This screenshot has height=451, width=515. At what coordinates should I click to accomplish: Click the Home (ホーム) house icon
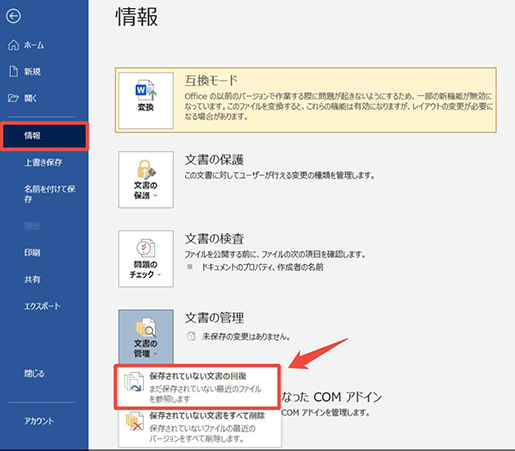point(13,45)
